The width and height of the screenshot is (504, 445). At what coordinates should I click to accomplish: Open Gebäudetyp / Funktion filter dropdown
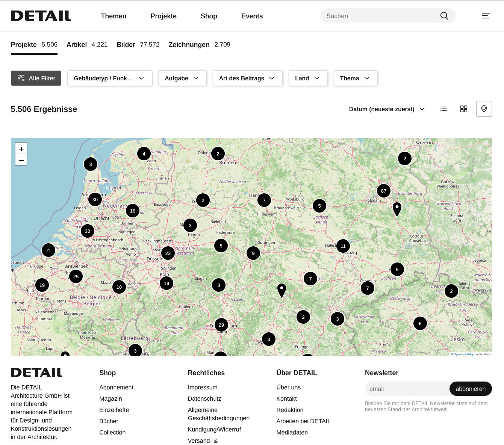110,78
